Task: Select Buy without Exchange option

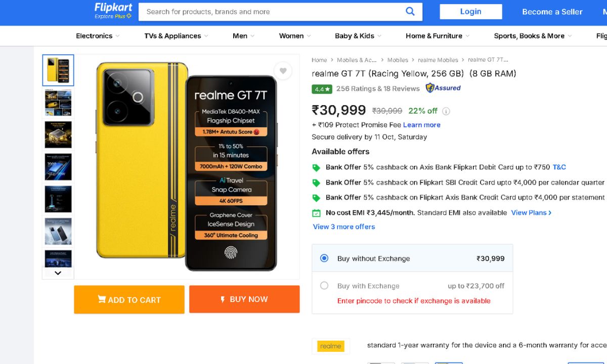Action: [324, 258]
